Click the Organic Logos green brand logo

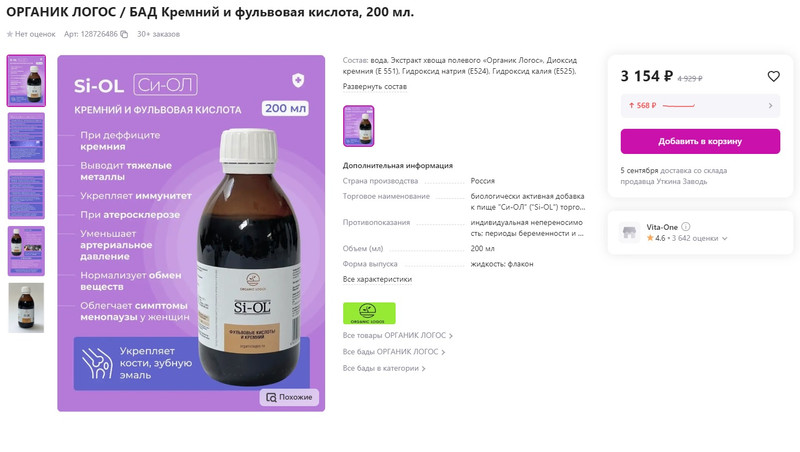click(x=369, y=313)
